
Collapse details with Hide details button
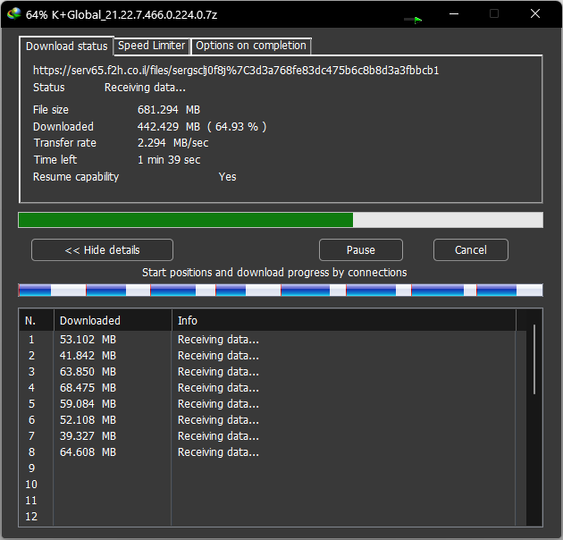(x=102, y=250)
